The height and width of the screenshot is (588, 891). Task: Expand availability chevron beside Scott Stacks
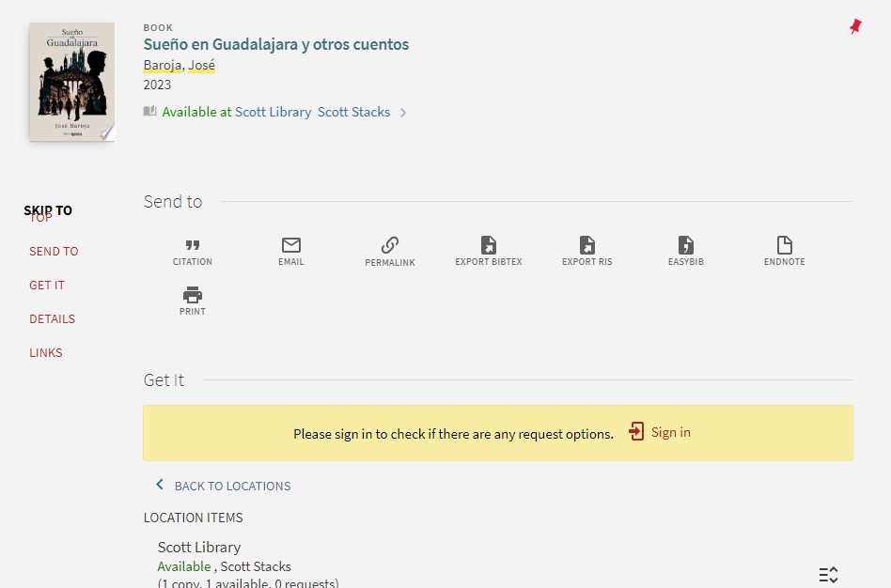[403, 113]
